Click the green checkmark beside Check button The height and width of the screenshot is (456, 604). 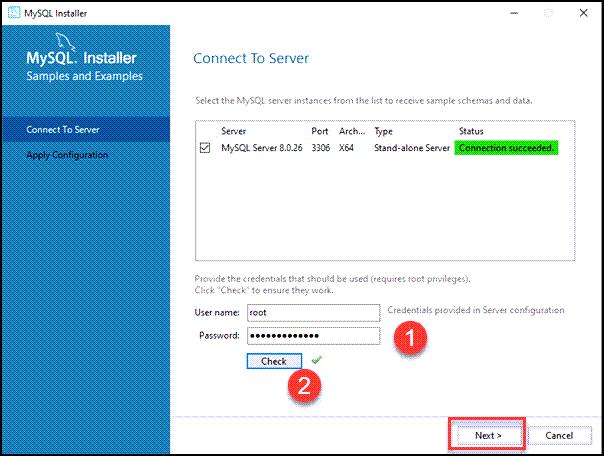click(x=317, y=360)
